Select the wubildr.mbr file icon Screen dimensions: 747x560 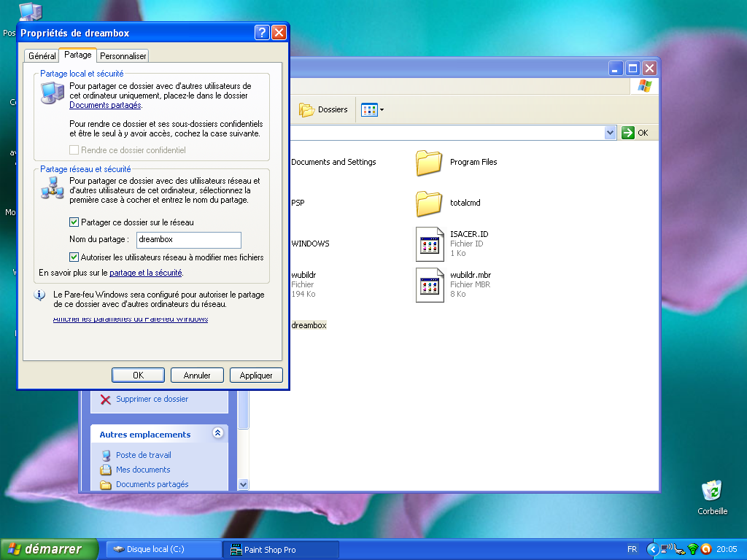point(430,285)
